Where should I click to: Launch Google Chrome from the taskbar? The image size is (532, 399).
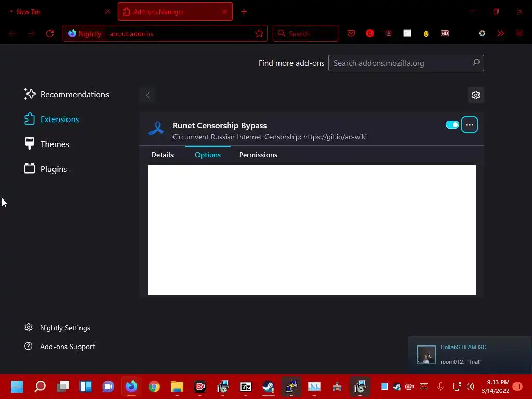154,386
